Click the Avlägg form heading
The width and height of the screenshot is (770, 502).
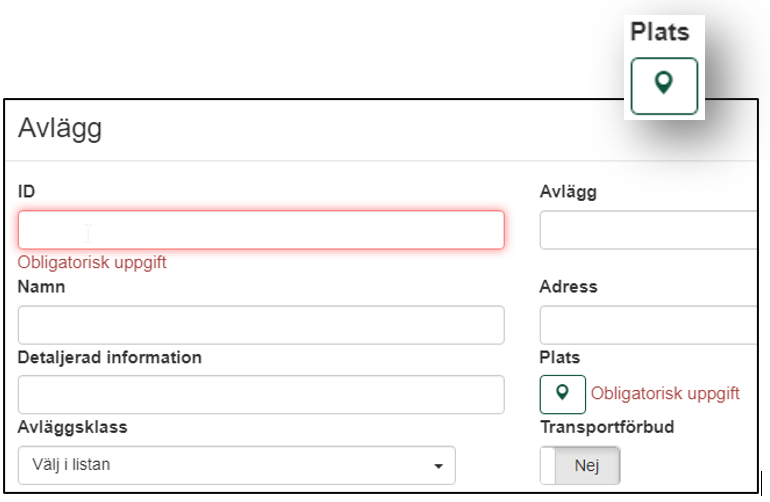pyautogui.click(x=60, y=129)
